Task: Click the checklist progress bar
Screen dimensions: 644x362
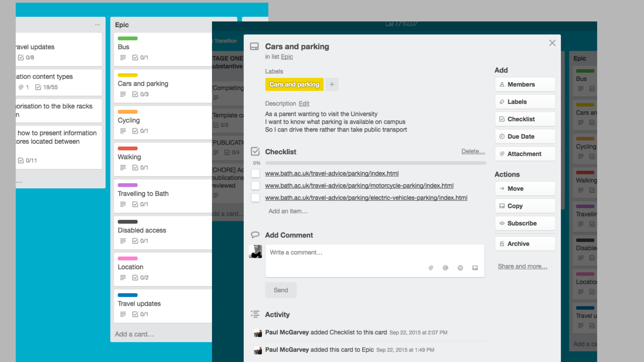Action: coord(375,163)
